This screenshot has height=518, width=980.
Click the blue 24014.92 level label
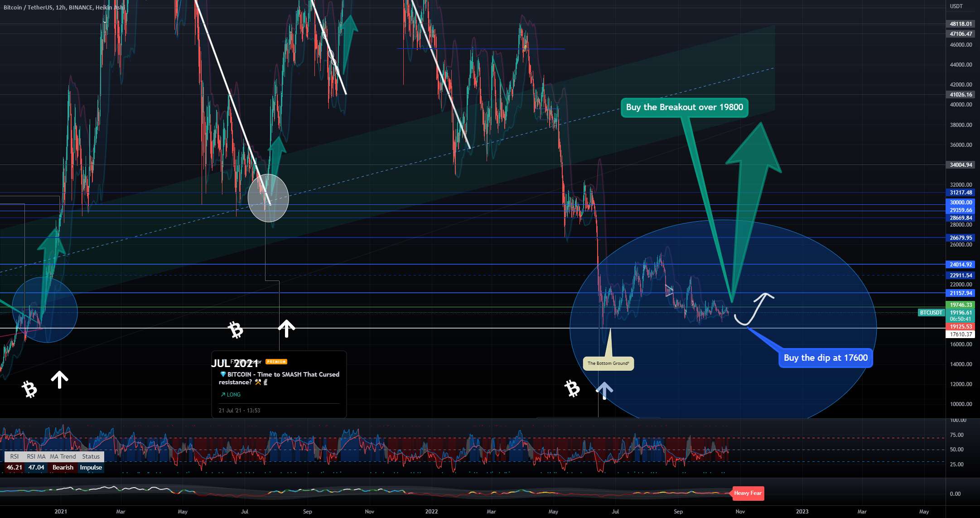tap(961, 265)
